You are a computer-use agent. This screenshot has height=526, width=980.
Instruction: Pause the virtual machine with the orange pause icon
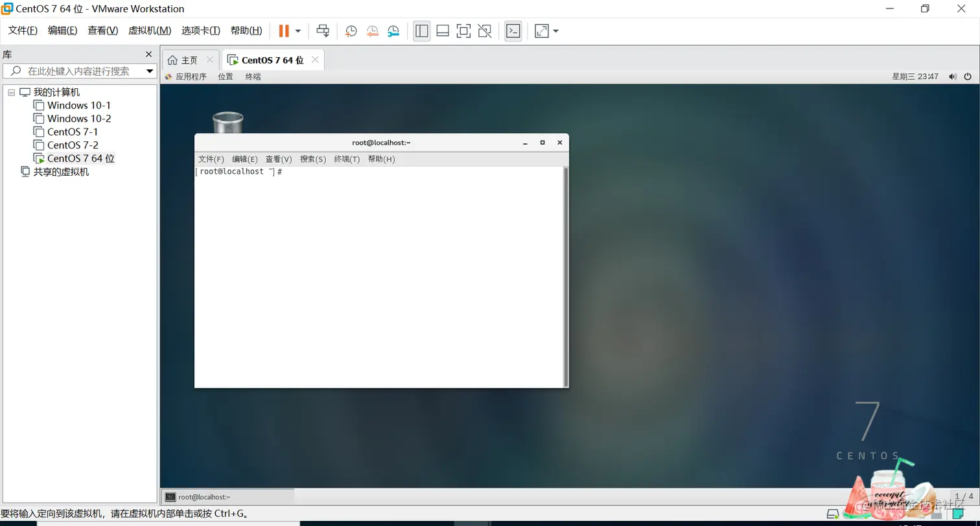click(284, 30)
